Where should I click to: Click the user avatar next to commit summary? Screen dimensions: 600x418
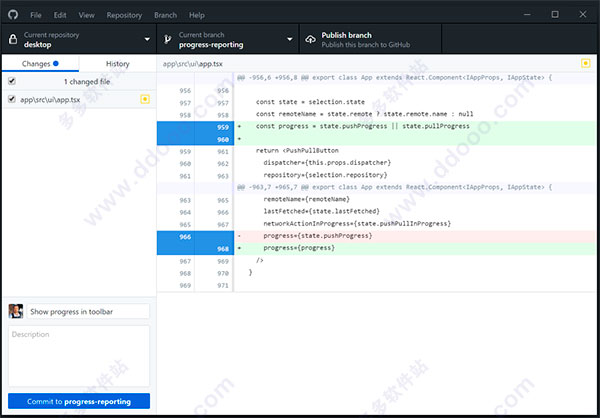point(16,311)
